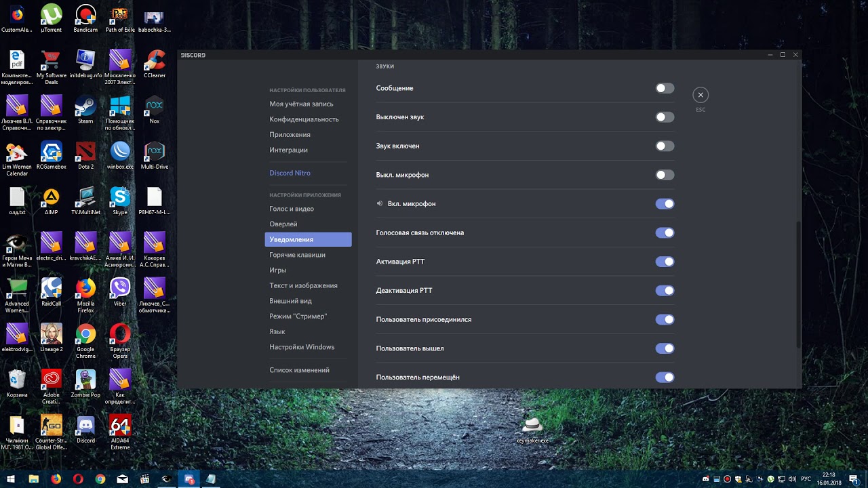
Task: Click the Windows Start button
Action: coord(11,479)
